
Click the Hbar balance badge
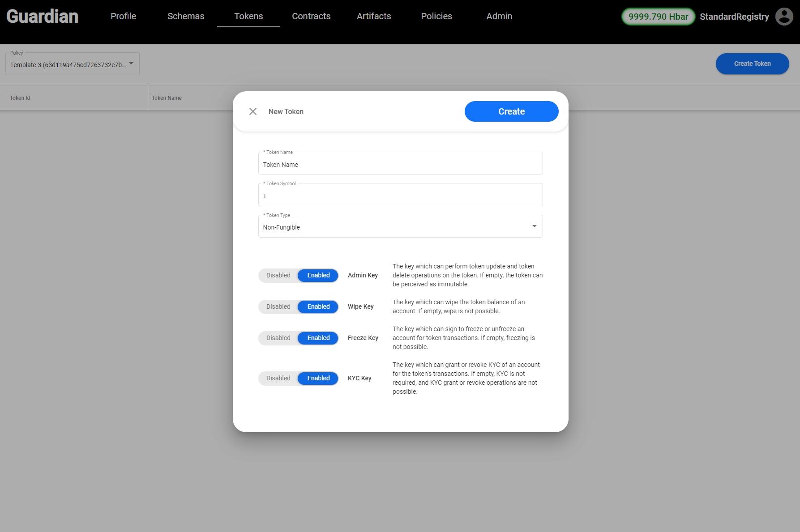pos(658,17)
